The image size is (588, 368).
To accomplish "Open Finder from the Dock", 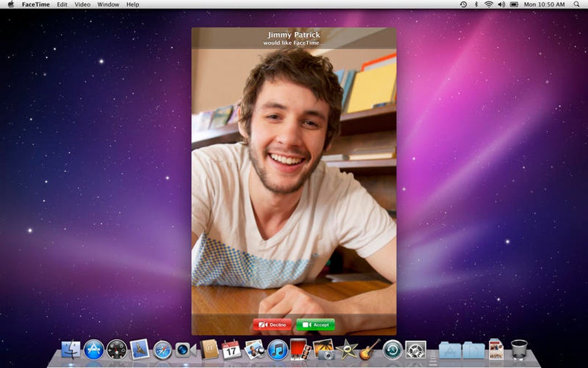I will coord(70,350).
